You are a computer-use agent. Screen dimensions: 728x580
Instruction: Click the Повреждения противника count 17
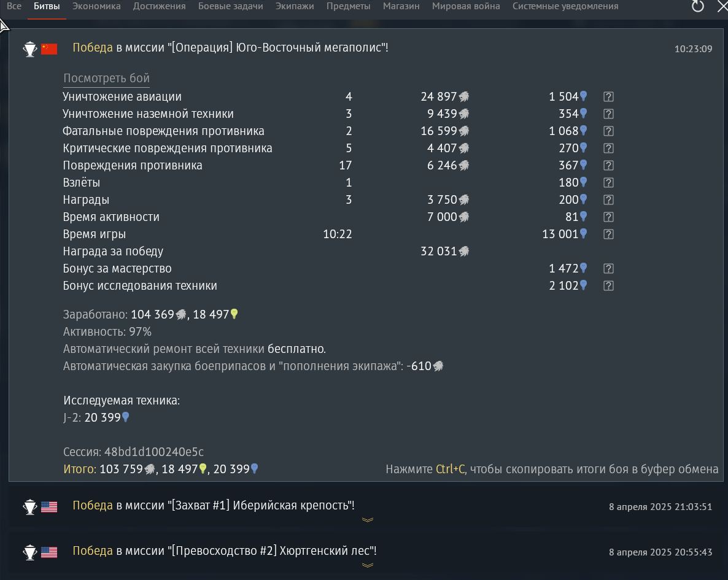346,165
